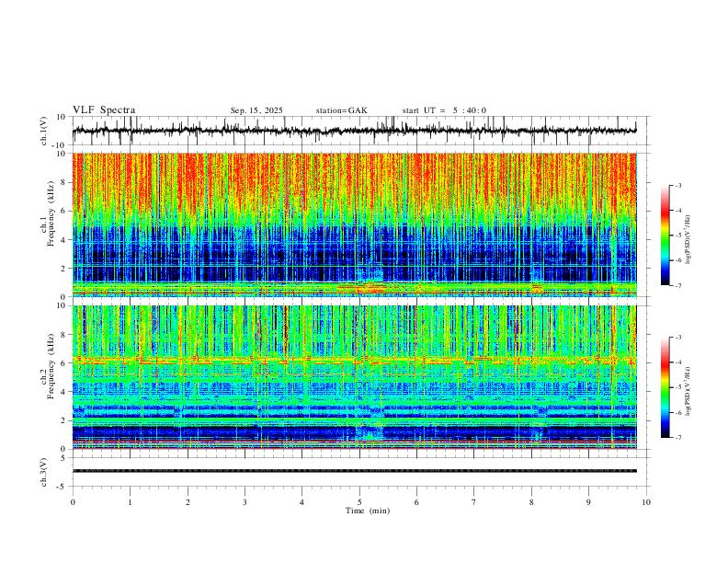Click time axis tick label "7"
The image size is (728, 563).
tap(474, 502)
